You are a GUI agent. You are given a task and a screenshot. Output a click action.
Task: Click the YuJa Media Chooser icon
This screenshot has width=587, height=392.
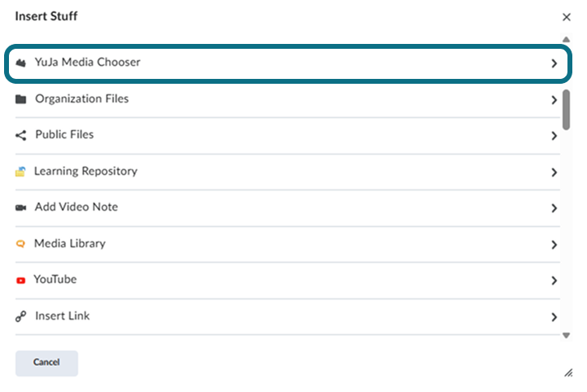21,63
